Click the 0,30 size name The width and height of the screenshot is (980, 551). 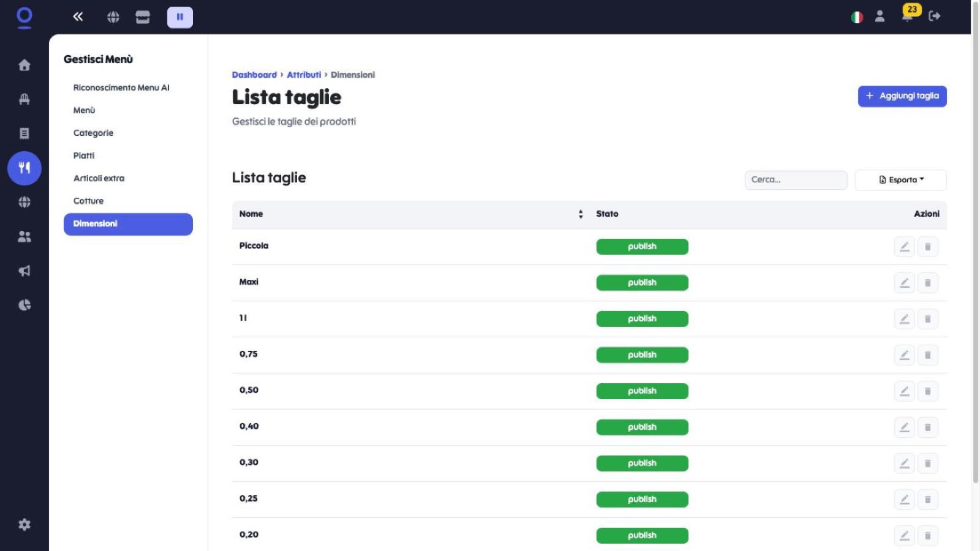249,462
